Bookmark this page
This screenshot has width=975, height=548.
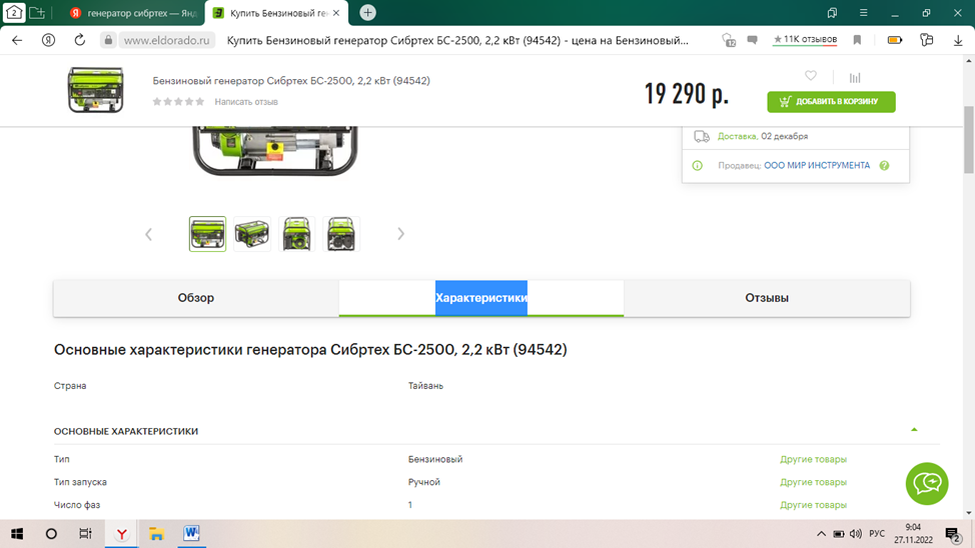(x=857, y=40)
